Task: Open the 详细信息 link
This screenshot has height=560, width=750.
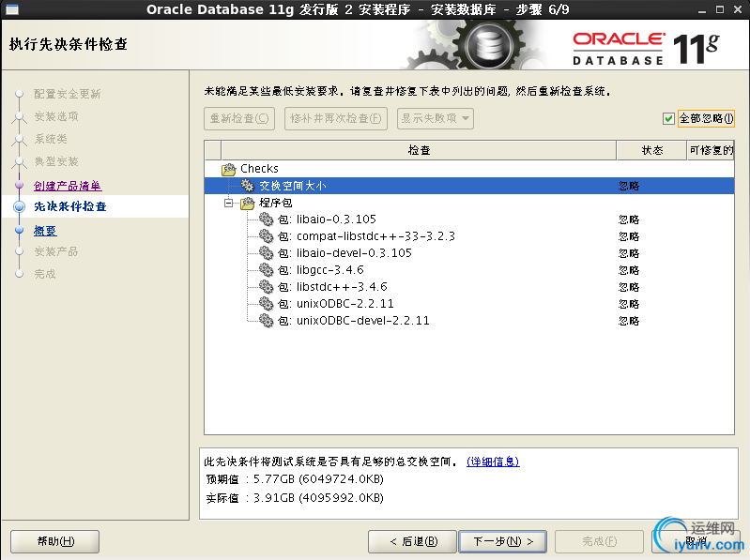Action: (x=493, y=462)
